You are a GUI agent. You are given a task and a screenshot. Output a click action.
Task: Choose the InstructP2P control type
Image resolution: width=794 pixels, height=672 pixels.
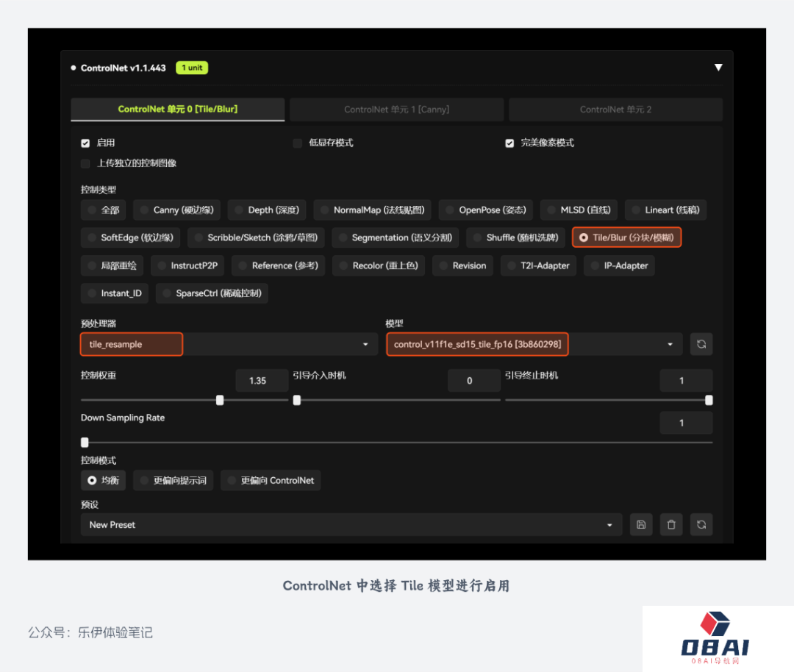point(187,265)
